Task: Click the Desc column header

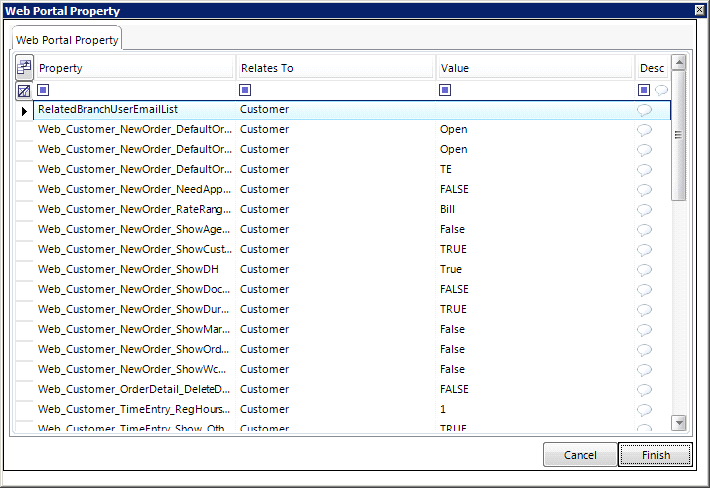Action: click(x=652, y=68)
